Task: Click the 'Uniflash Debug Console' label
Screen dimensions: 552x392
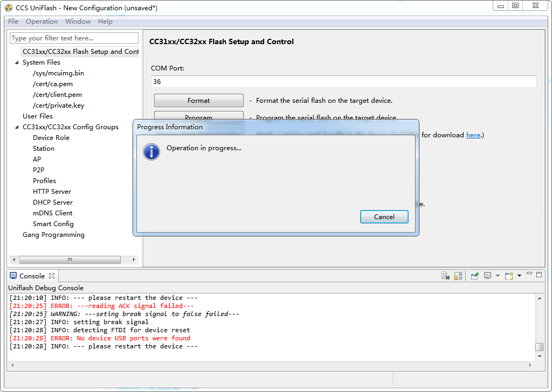Action: coord(46,288)
